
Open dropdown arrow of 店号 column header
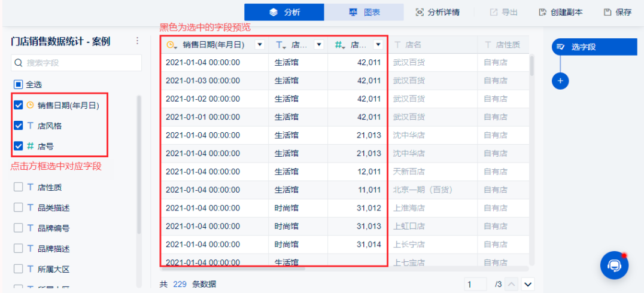tap(378, 45)
